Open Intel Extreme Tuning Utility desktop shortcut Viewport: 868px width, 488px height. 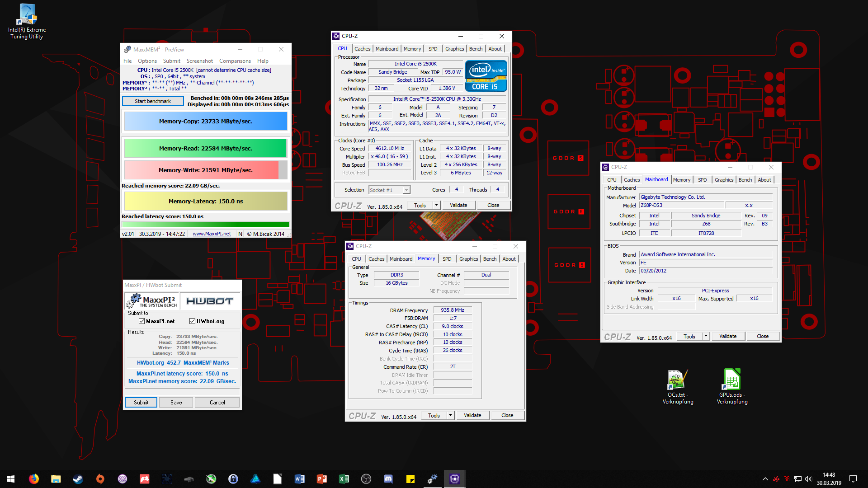(27, 22)
